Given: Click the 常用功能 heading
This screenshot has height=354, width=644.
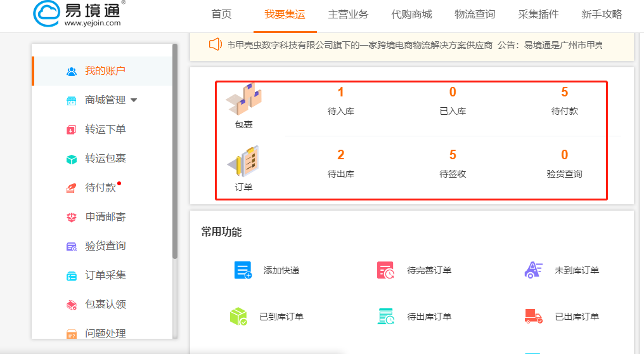Looking at the screenshot, I should pyautogui.click(x=221, y=232).
